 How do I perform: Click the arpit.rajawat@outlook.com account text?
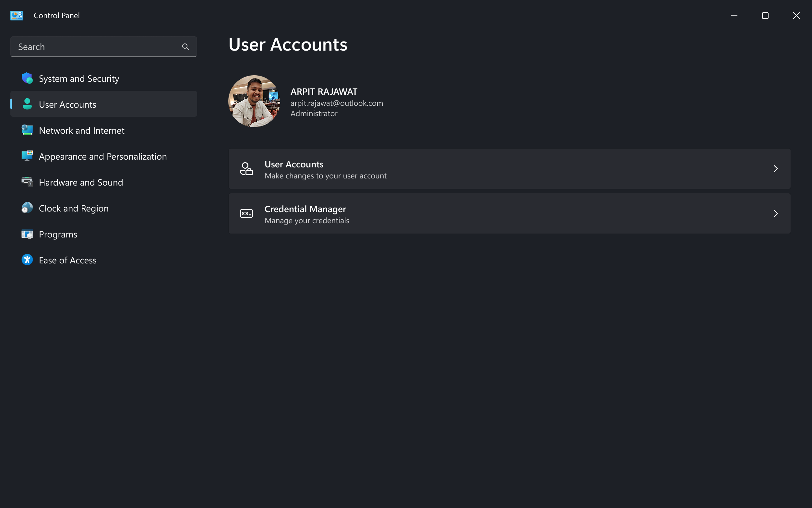(337, 103)
